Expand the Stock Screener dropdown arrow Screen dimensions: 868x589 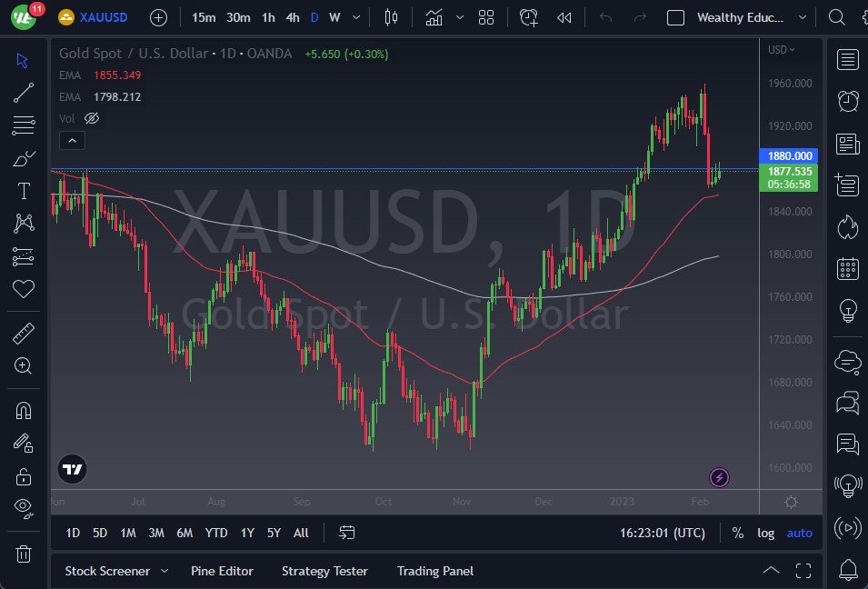[x=165, y=571]
